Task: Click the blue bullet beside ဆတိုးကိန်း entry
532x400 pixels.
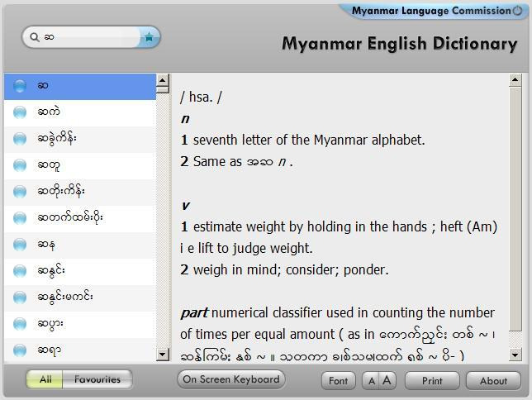Action: tap(20, 192)
